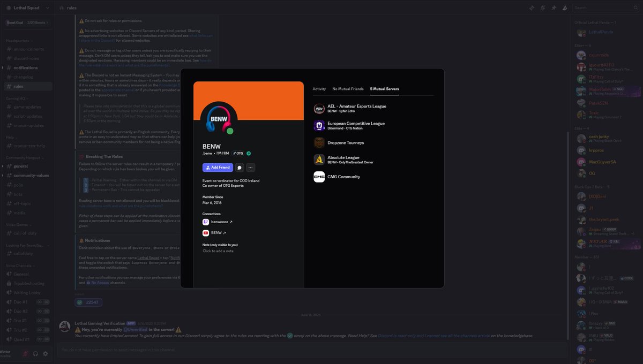
Task: Click the green round badge next to OTG tag
Action: (249, 153)
